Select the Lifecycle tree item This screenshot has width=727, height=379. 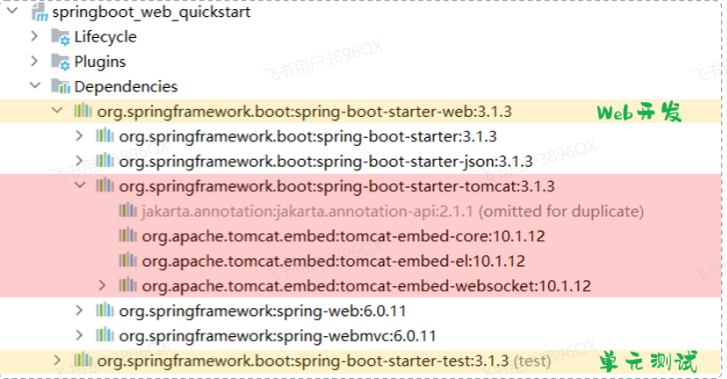105,37
